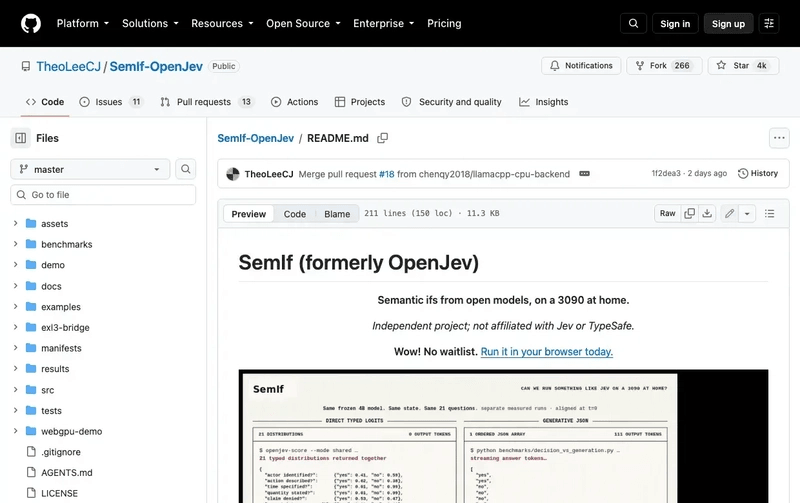Edit this file pencil icon
The width and height of the screenshot is (800, 503).
coord(730,214)
